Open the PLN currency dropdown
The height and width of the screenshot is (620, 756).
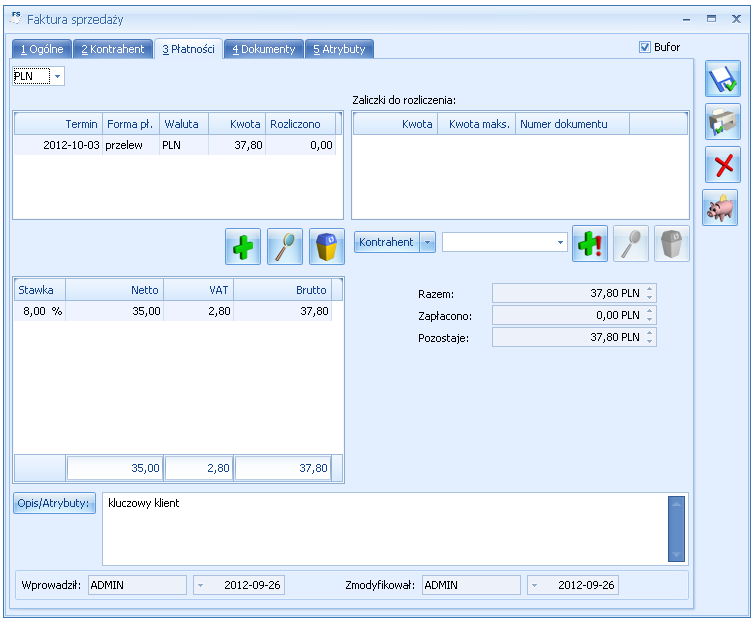(57, 76)
